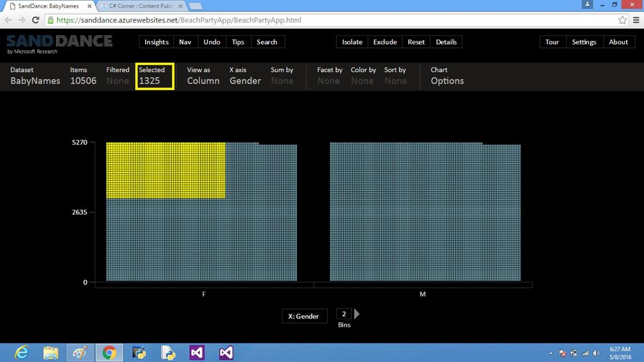
Task: Click the address bar URL
Action: (x=179, y=20)
